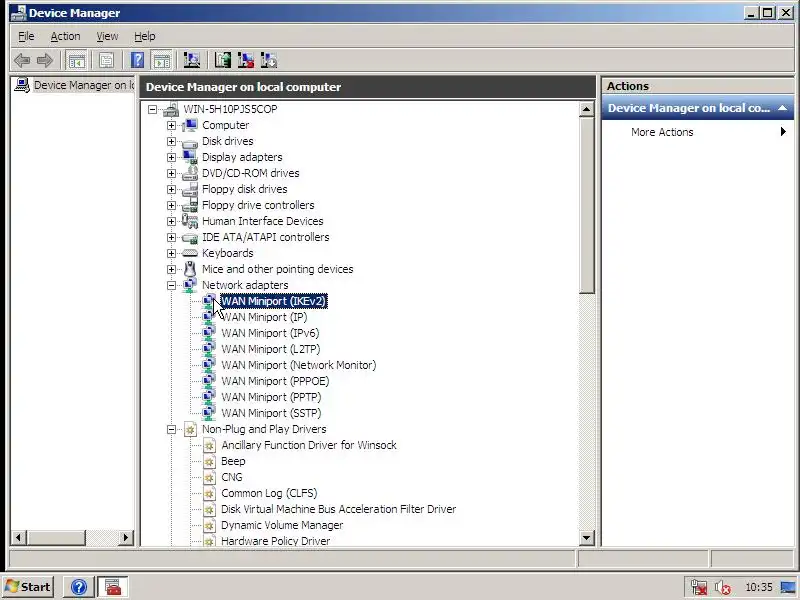
Task: Click the taskbar Help question mark icon
Action: tap(79, 587)
